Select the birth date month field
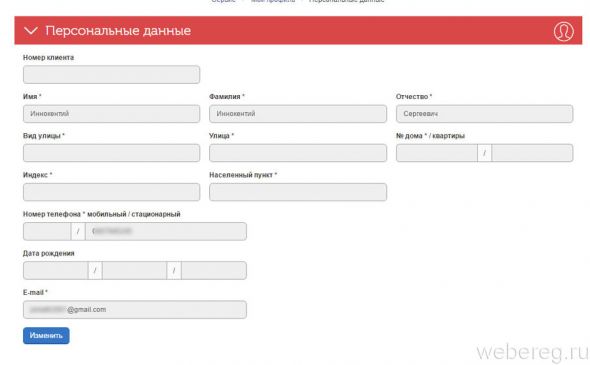Image resolution: width=590 pixels, height=365 pixels. pyautogui.click(x=134, y=271)
